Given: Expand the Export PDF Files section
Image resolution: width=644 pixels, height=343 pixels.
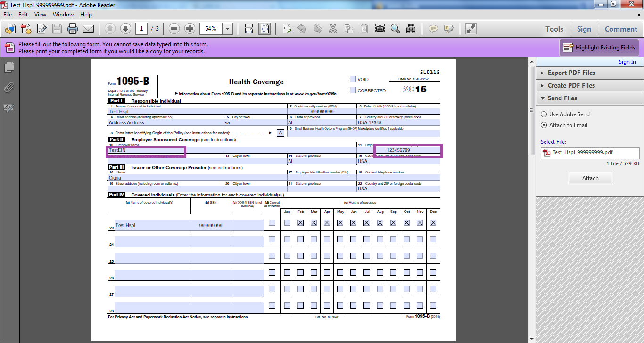Looking at the screenshot, I should [x=571, y=73].
